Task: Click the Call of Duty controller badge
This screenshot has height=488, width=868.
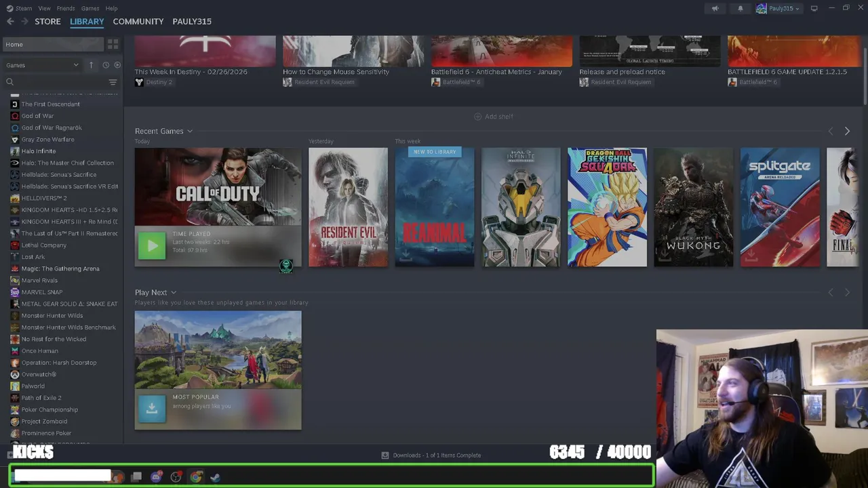Action: click(286, 265)
